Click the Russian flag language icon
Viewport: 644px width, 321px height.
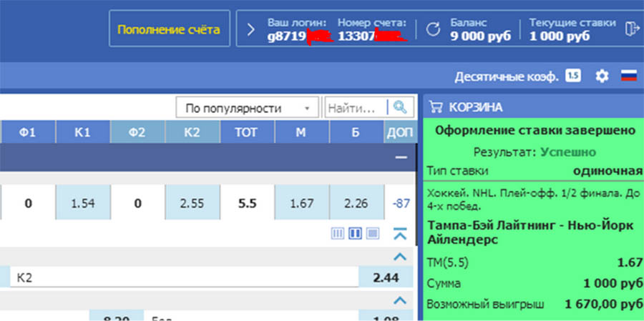point(628,76)
